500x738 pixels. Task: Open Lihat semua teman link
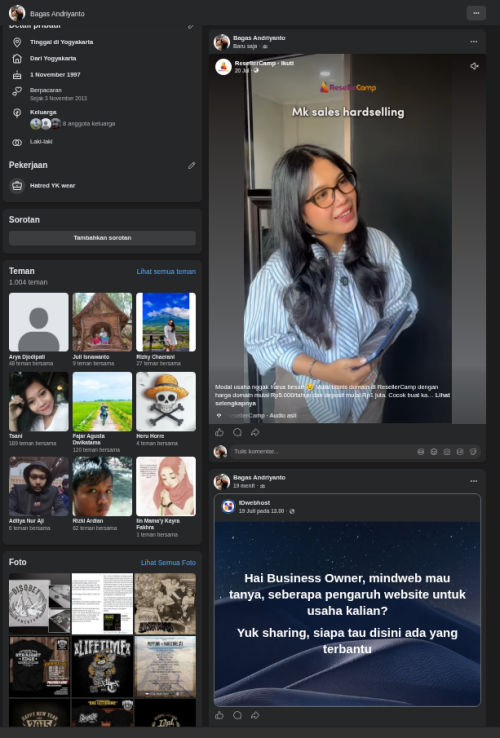(166, 272)
